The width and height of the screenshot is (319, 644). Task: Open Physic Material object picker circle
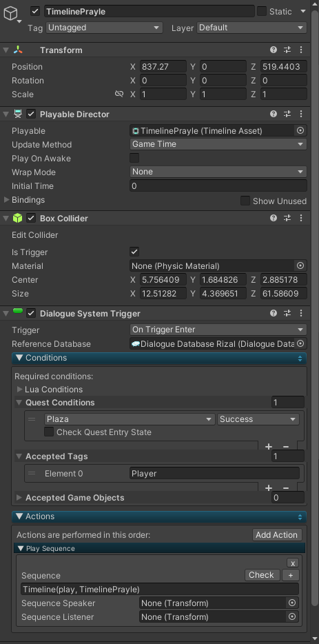[300, 265]
